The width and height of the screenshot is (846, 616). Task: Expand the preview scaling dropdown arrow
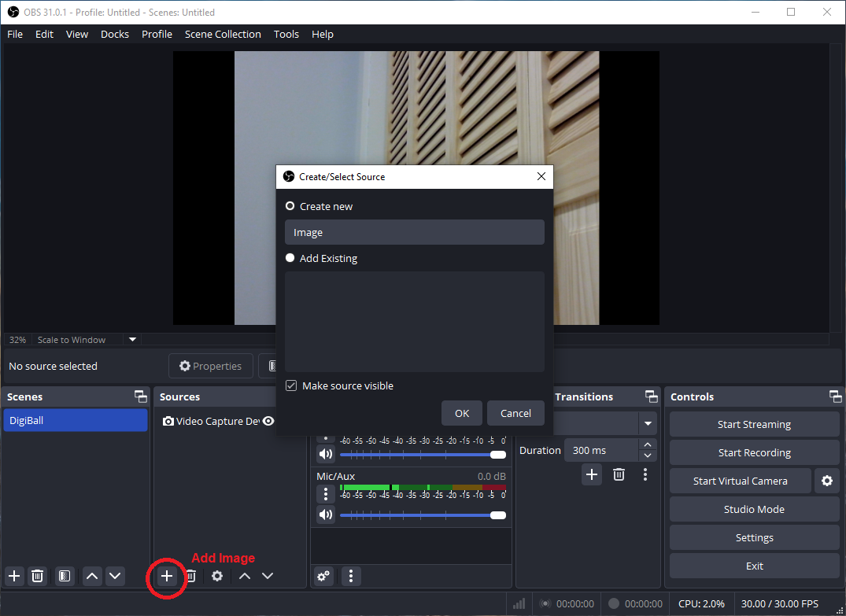coord(133,340)
